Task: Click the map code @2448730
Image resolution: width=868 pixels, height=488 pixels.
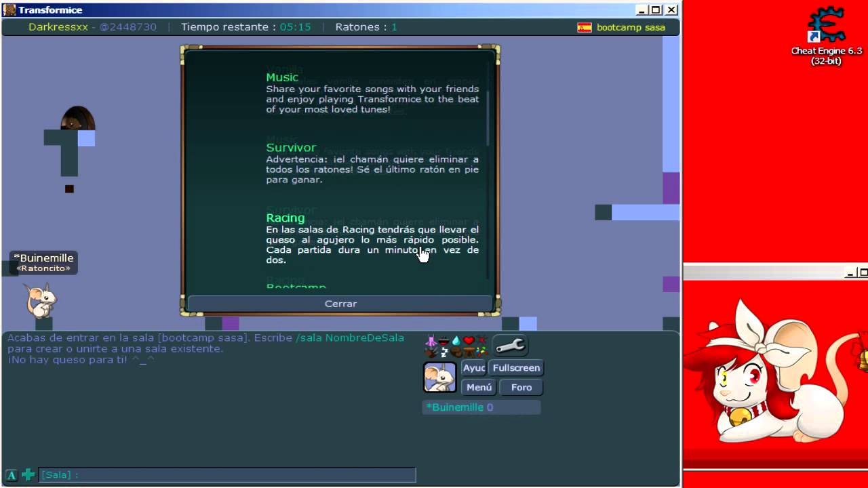Action: [128, 27]
